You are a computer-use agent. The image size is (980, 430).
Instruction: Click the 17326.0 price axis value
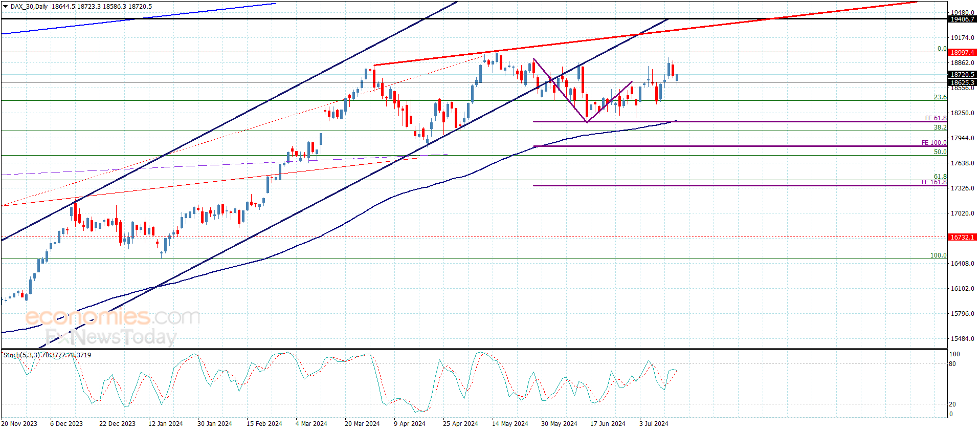point(962,188)
